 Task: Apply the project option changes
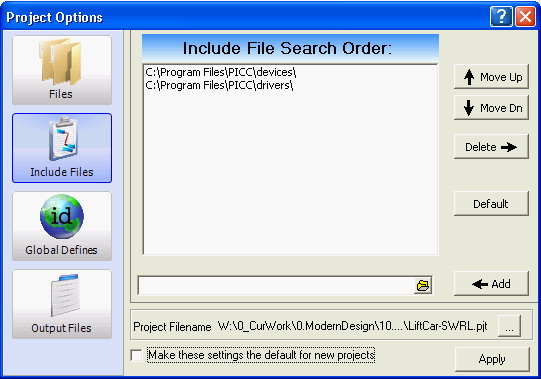click(x=492, y=359)
